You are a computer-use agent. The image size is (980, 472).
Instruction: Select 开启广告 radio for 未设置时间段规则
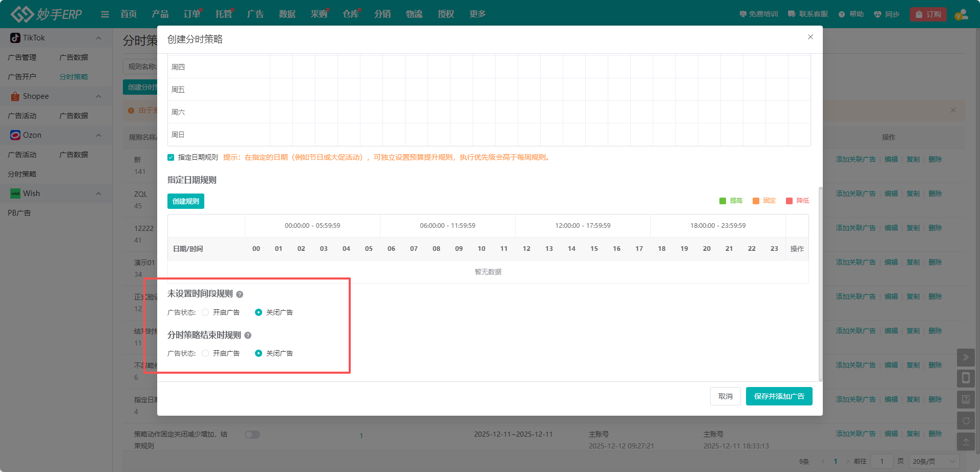(205, 312)
